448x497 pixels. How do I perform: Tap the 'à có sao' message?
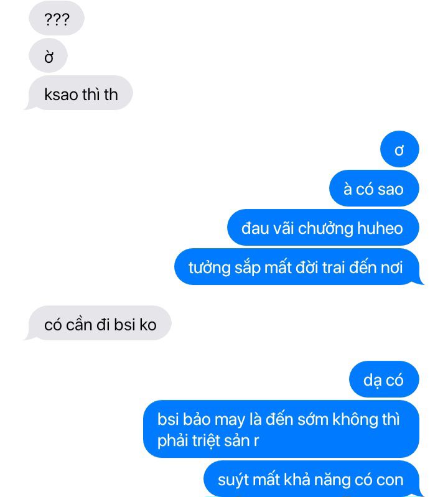click(x=374, y=188)
